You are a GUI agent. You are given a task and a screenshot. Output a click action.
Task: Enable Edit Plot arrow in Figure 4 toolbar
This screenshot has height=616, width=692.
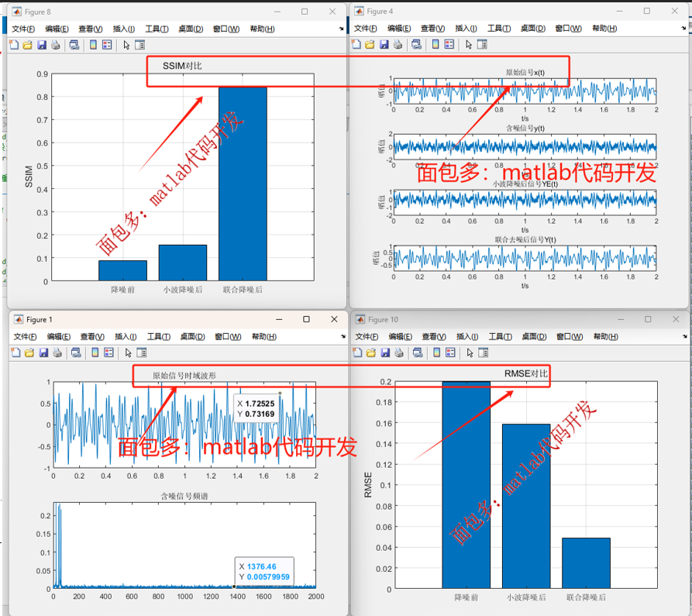469,45
